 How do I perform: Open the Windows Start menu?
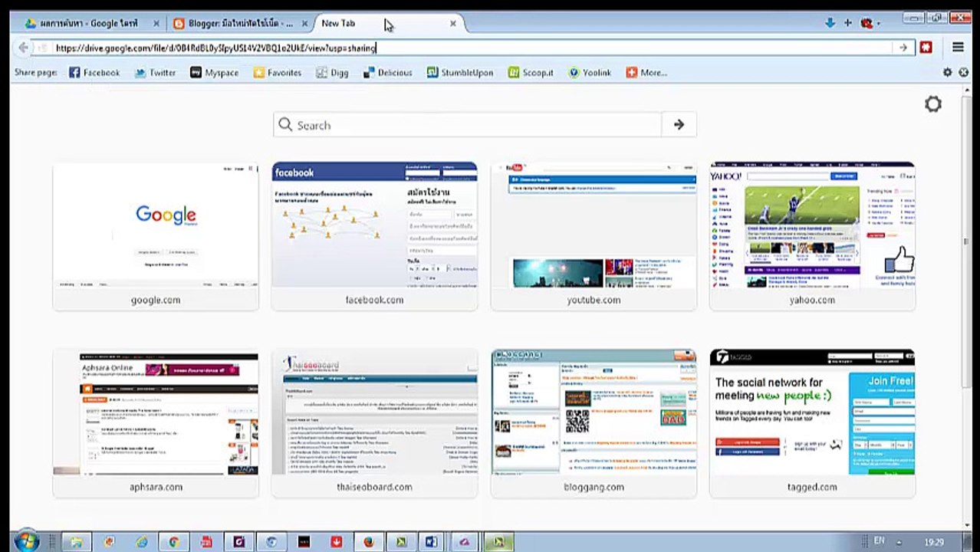pos(26,541)
